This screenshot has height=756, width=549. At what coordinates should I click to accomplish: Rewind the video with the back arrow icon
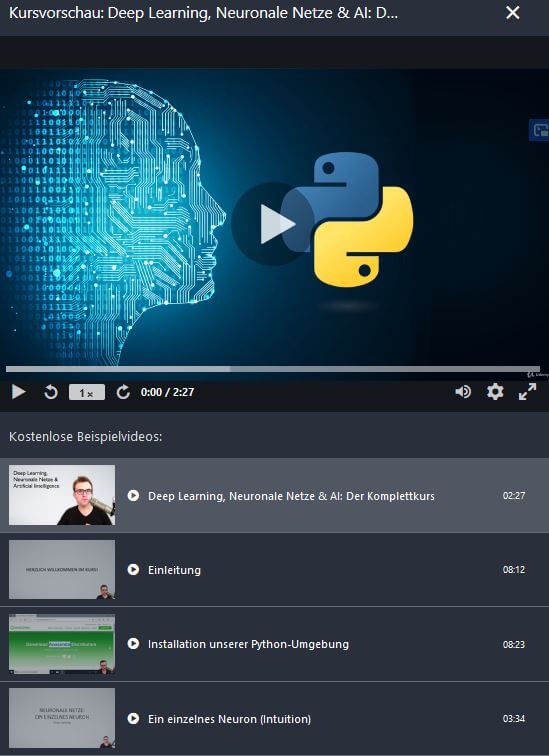[51, 392]
